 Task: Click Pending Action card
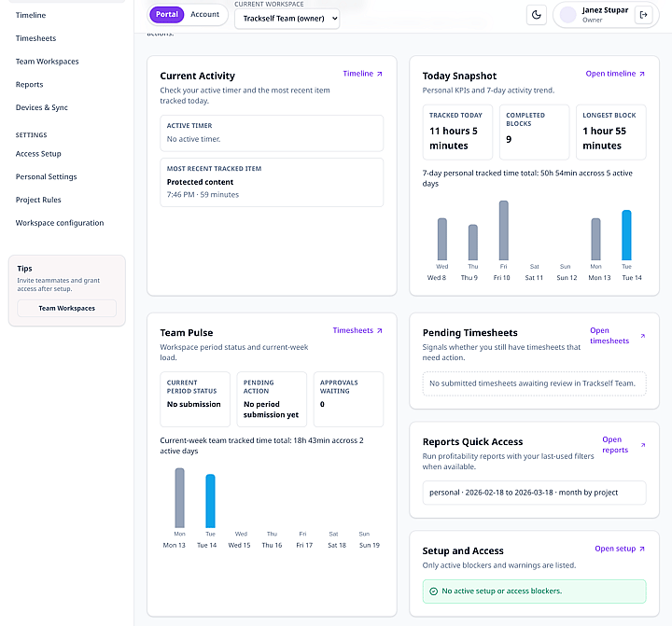click(x=272, y=399)
